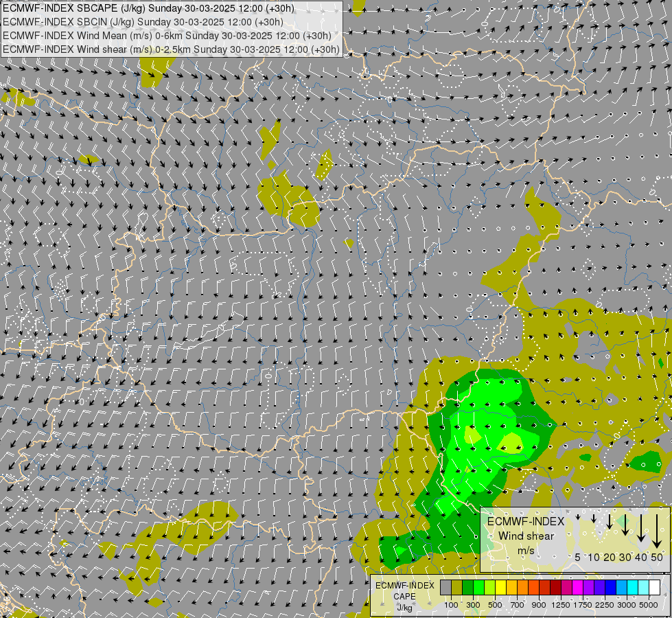The height and width of the screenshot is (618, 672).
Task: Select the amber CAPE swatch left of 700
Action: [511, 588]
